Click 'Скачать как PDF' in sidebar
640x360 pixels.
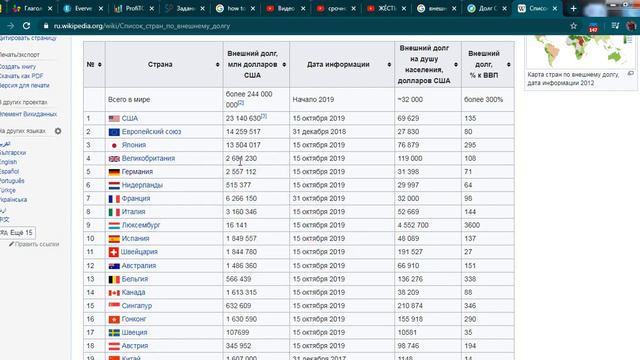pos(21,76)
